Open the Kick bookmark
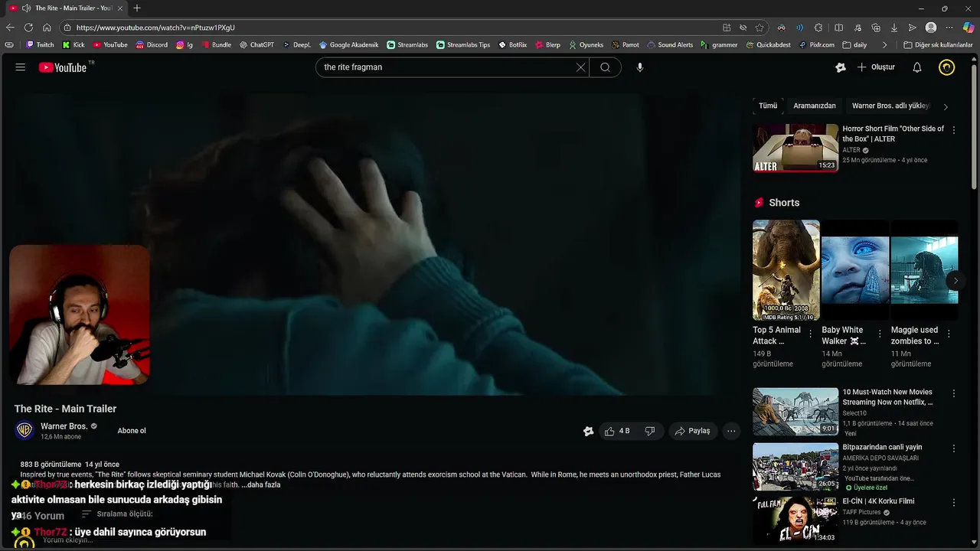 pyautogui.click(x=73, y=45)
